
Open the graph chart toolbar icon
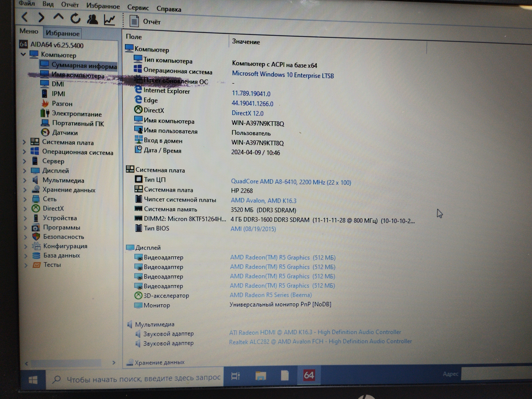pyautogui.click(x=109, y=20)
